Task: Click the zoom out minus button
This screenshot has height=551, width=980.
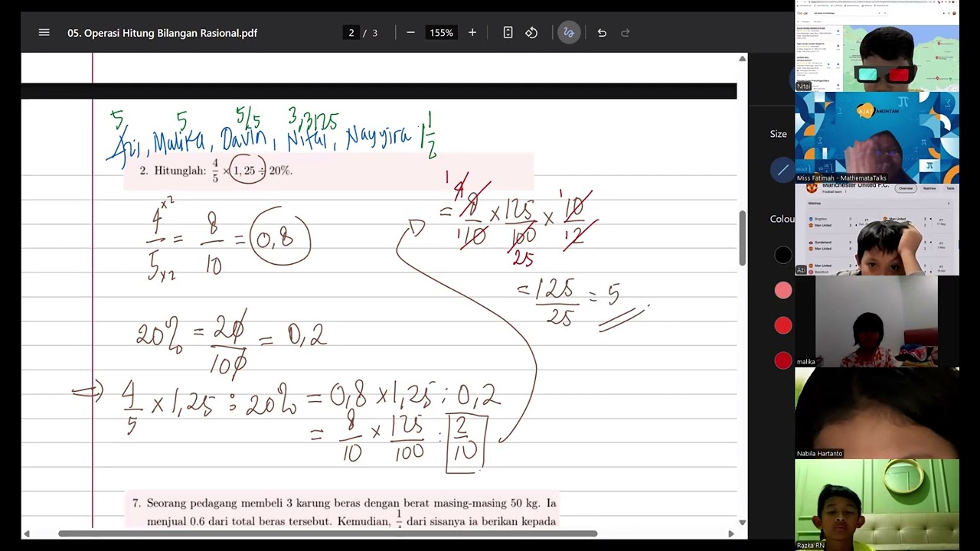Action: point(410,33)
